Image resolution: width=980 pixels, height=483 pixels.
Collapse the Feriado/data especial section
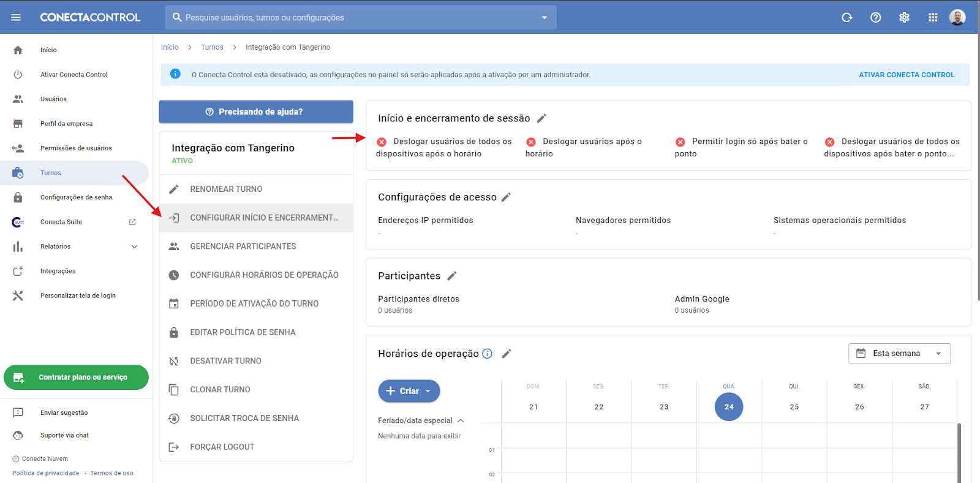[x=461, y=420]
